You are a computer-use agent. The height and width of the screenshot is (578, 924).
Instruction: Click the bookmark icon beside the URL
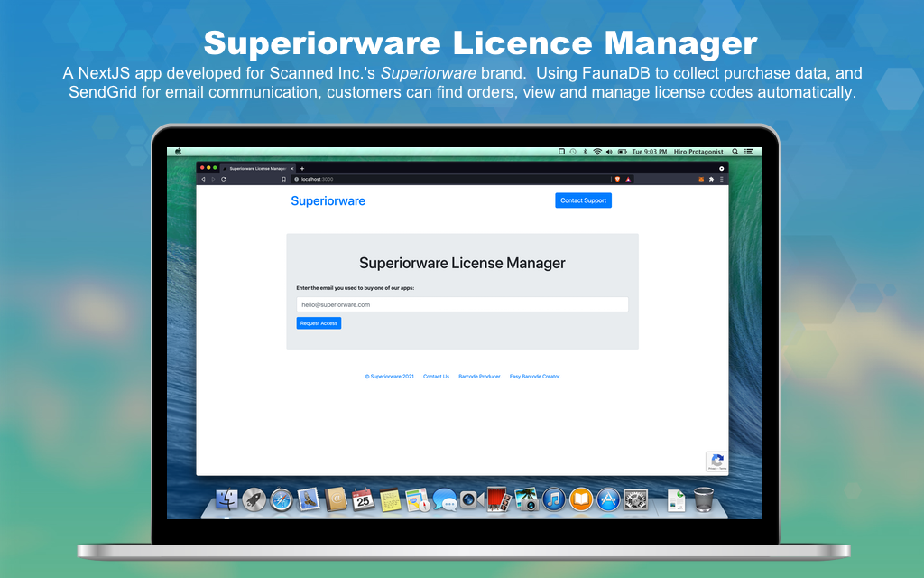[283, 179]
